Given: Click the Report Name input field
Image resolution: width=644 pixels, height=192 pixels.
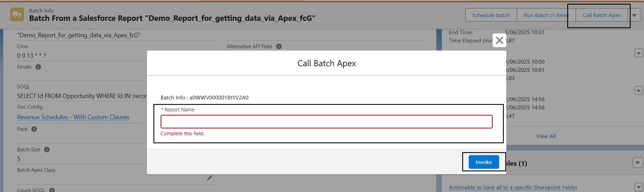Looking at the screenshot, I should (x=327, y=122).
